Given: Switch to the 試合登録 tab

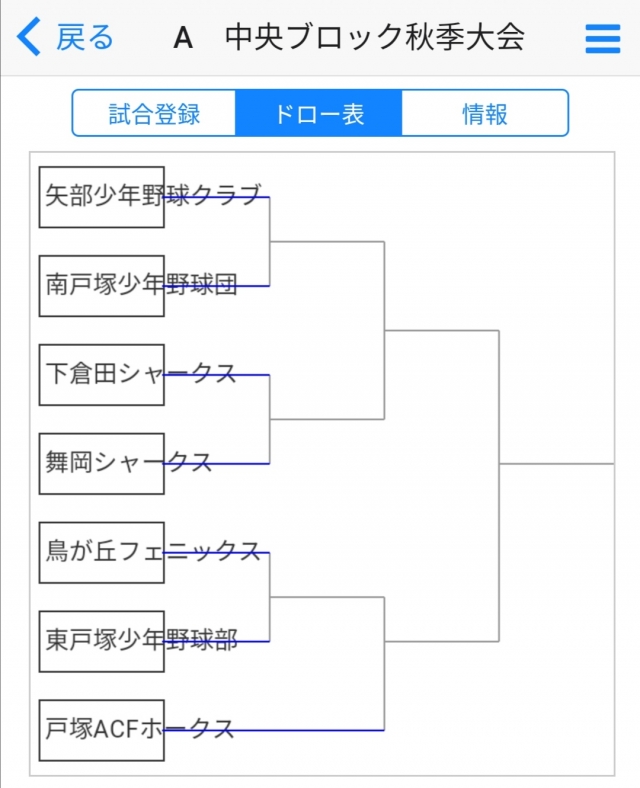Looking at the screenshot, I should pos(154,113).
